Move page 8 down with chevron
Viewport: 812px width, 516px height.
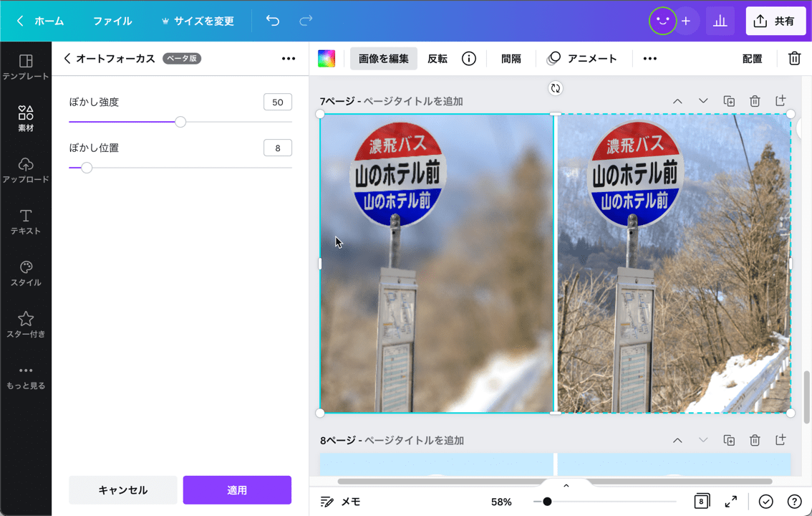pyautogui.click(x=702, y=440)
